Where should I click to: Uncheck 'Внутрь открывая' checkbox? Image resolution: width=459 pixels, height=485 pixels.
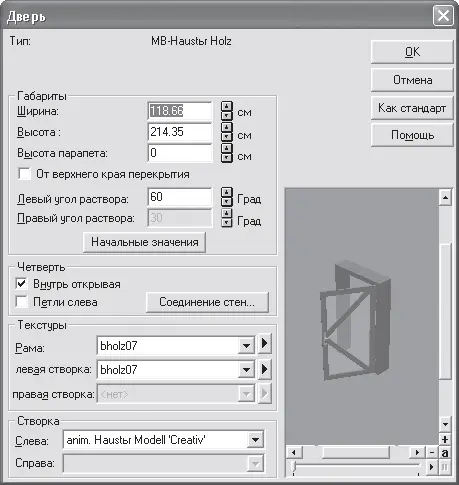22,284
